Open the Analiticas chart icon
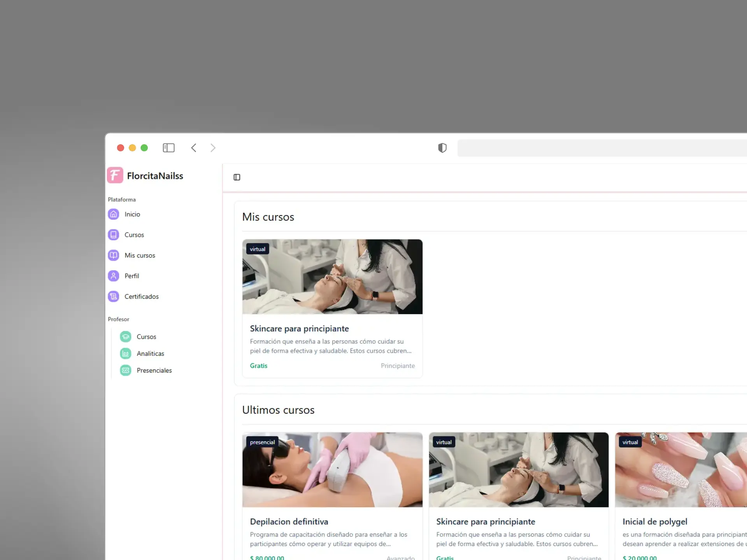The height and width of the screenshot is (560, 747). coord(126,353)
